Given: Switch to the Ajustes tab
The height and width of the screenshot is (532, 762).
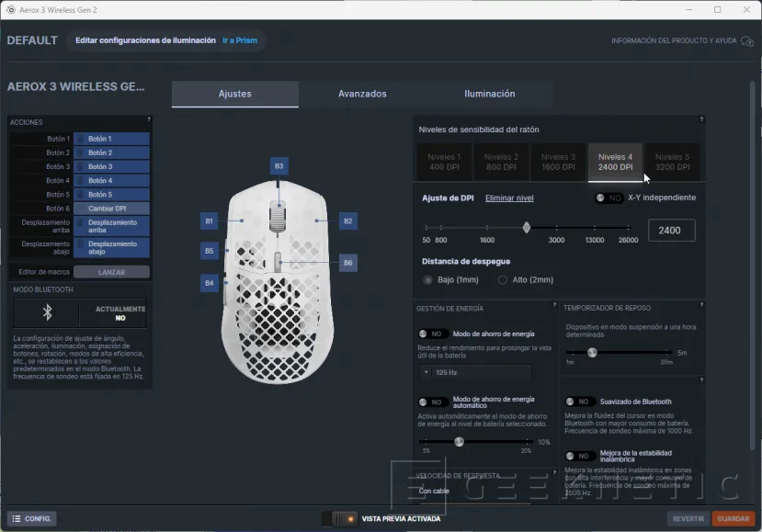Looking at the screenshot, I should [234, 94].
